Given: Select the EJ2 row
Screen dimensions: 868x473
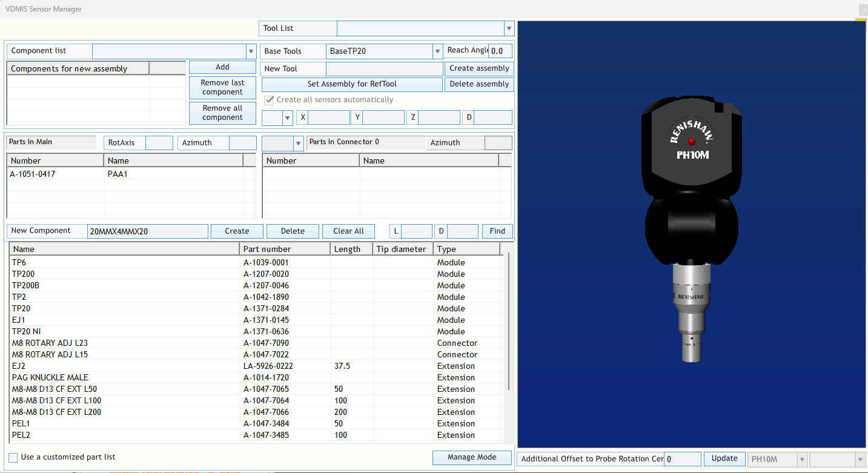Looking at the screenshot, I should click(256, 366).
